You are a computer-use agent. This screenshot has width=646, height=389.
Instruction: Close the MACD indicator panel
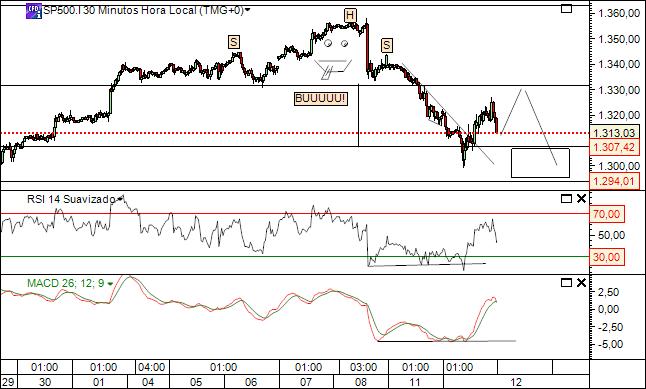[581, 283]
